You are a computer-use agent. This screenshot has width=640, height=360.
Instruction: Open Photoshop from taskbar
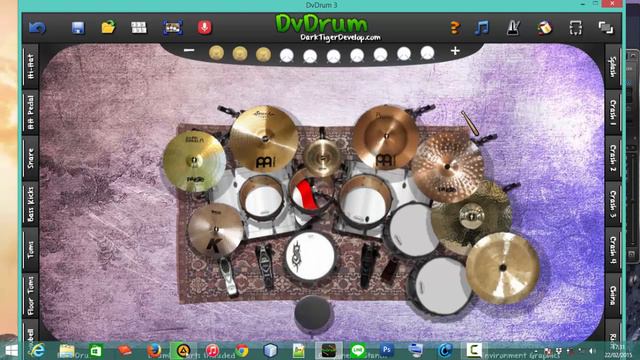tap(387, 350)
